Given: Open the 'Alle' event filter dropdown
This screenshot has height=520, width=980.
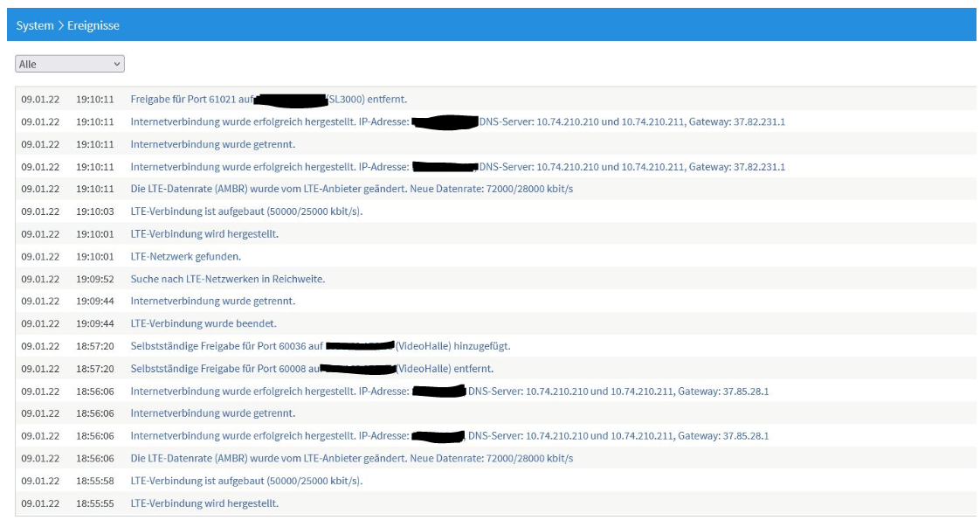Looking at the screenshot, I should (70, 64).
